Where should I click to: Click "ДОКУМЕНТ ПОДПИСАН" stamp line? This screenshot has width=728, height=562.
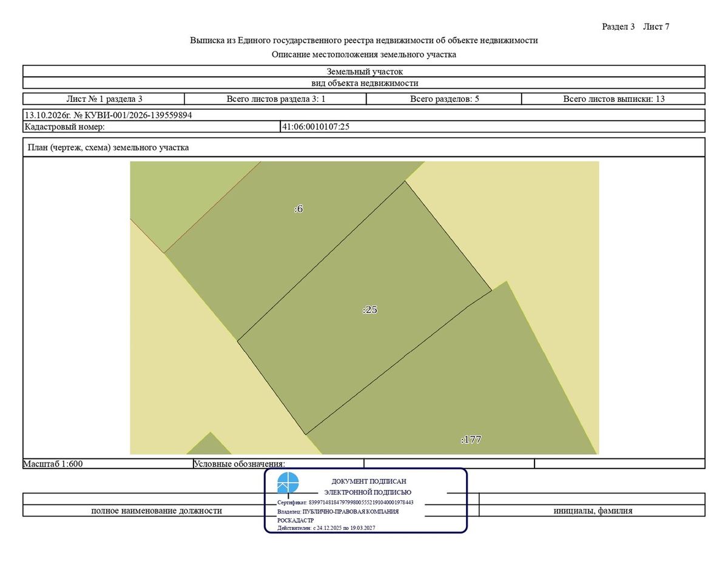369,481
